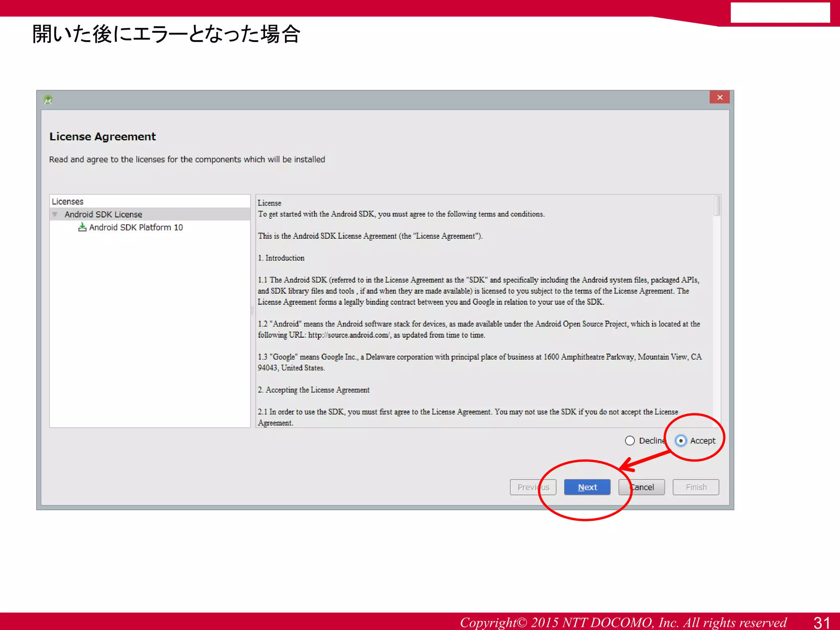The height and width of the screenshot is (630, 840).
Task: Select the Accept radio button
Action: point(680,441)
